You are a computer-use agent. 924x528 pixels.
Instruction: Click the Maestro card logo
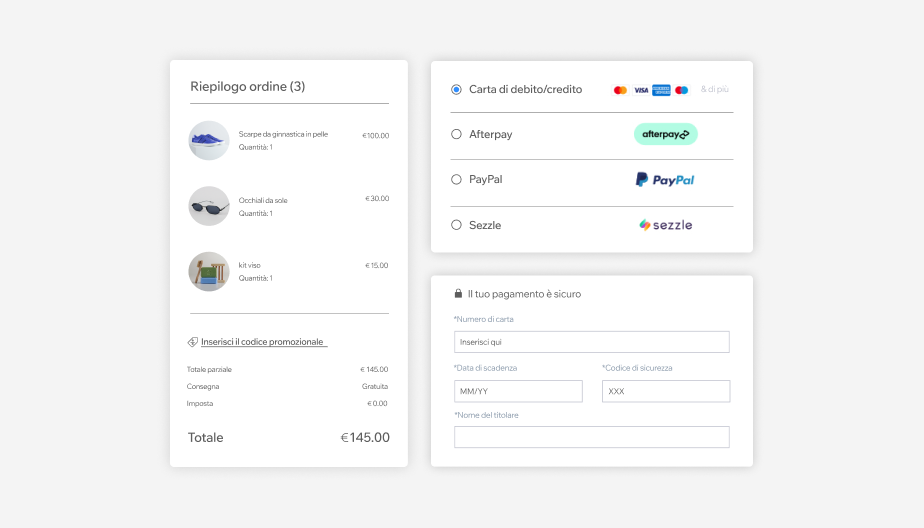coord(682,90)
